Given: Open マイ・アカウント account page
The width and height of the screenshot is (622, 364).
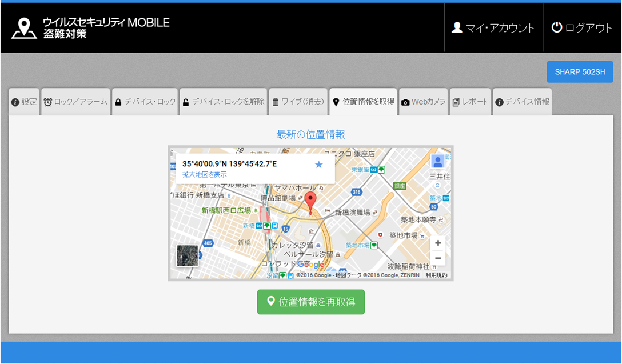Looking at the screenshot, I should click(493, 28).
